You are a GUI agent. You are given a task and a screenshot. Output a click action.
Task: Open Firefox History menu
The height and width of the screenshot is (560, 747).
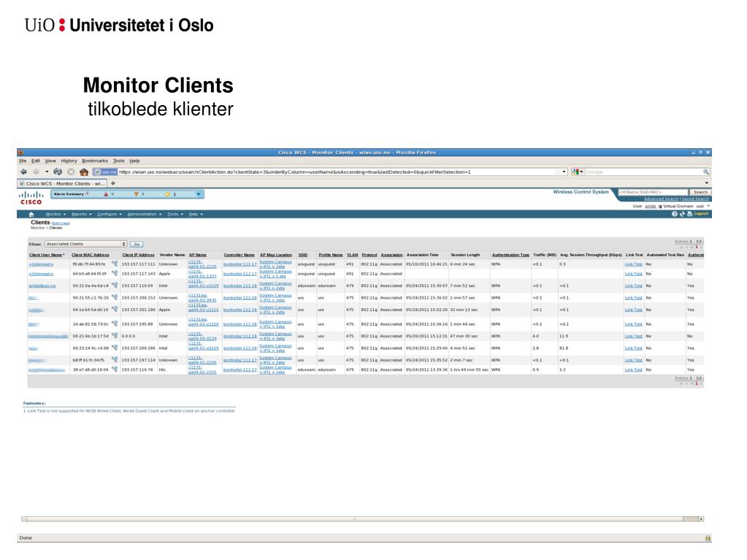69,161
